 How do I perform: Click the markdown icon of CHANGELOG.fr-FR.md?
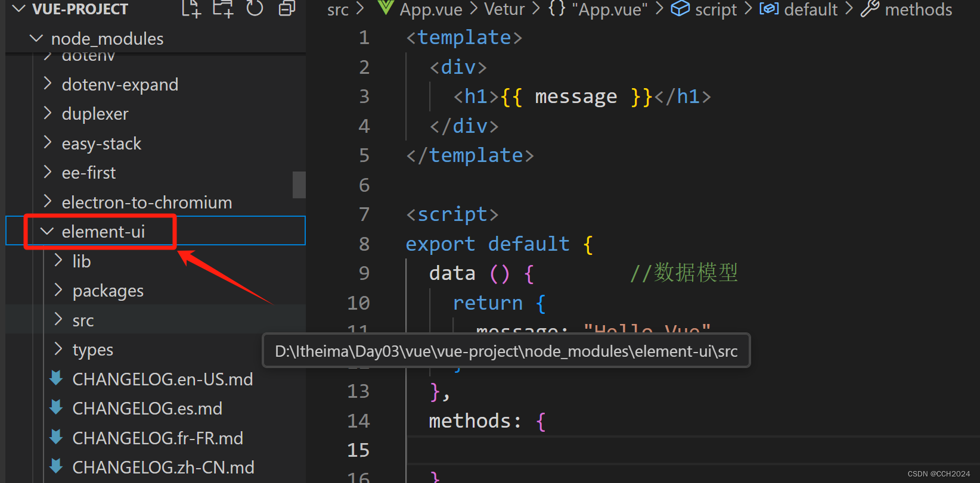[57, 437]
